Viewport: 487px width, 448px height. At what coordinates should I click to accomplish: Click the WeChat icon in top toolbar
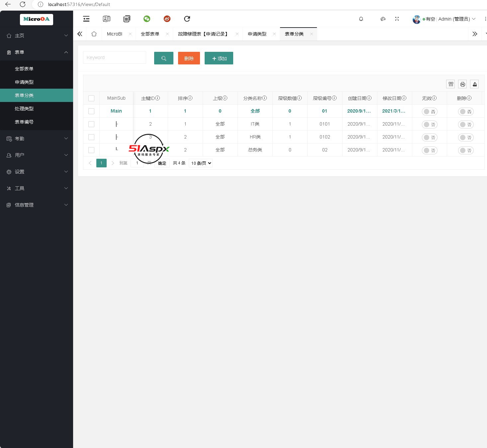coord(147,19)
